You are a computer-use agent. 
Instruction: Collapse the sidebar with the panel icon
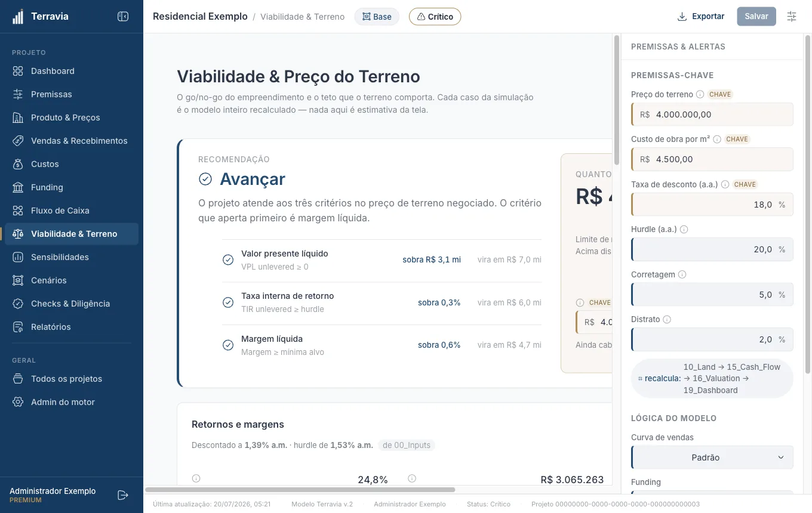point(123,17)
